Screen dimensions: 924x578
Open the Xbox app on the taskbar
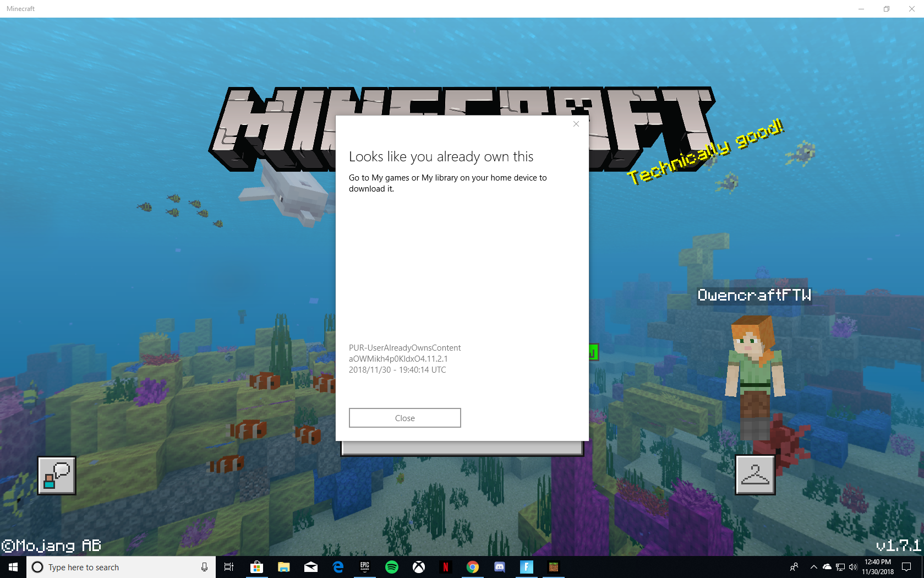pos(418,567)
